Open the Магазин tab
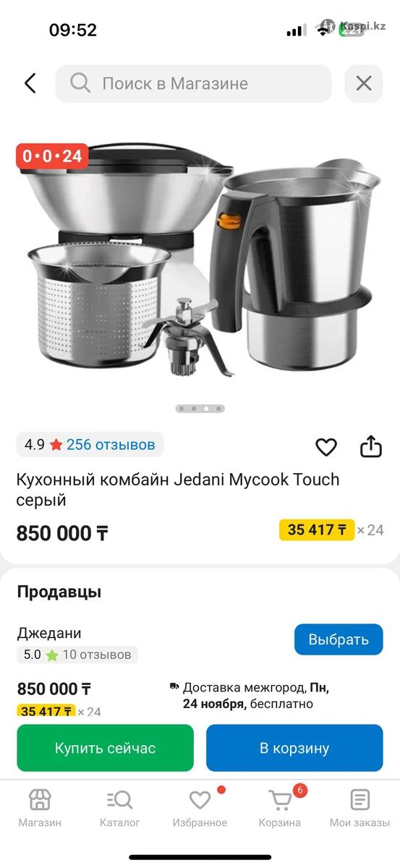Screen dimensions: 400x868 click(x=40, y=808)
